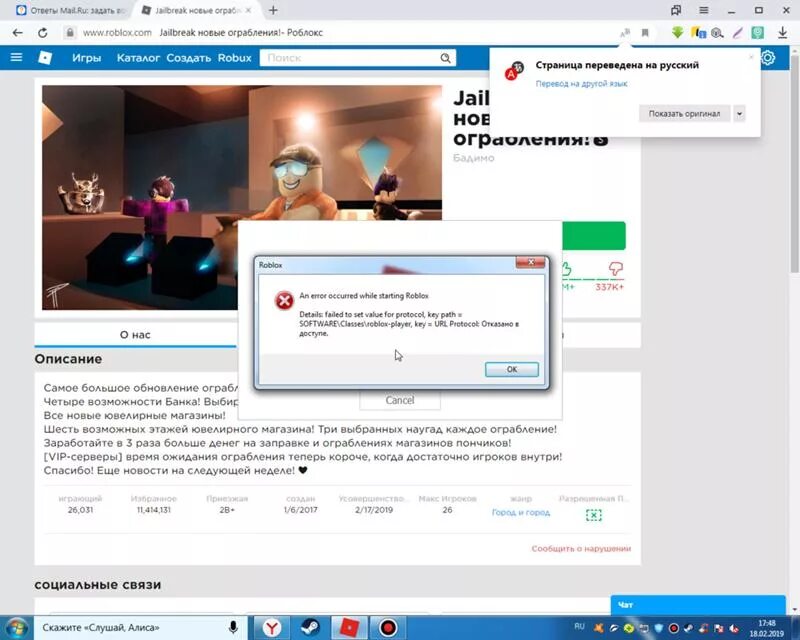
Task: Open the Robux menu item
Action: click(235, 58)
